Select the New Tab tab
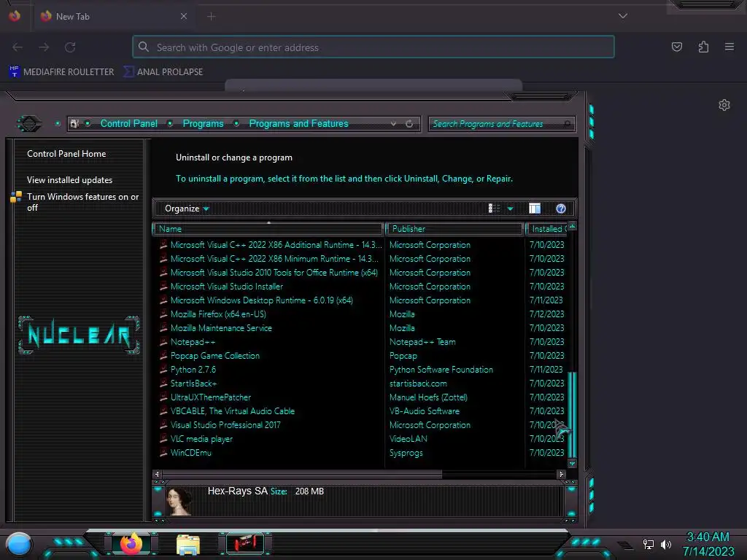This screenshot has height=560, width=747. coord(113,16)
